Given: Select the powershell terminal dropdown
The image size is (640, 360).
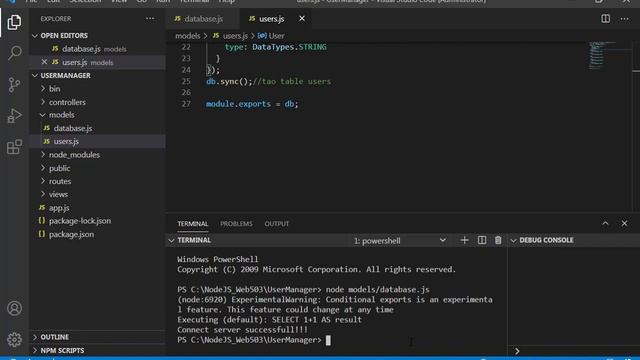Looking at the screenshot, I should (x=400, y=240).
